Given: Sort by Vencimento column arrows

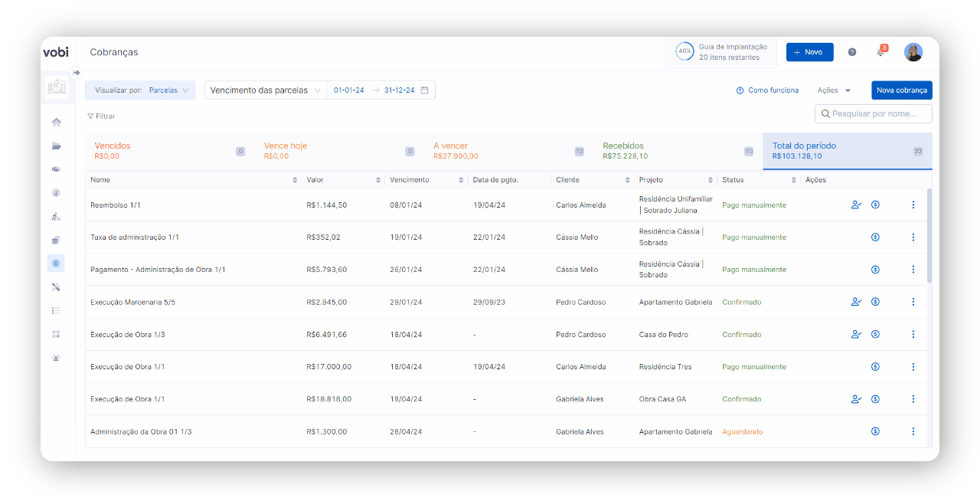Looking at the screenshot, I should point(461,180).
